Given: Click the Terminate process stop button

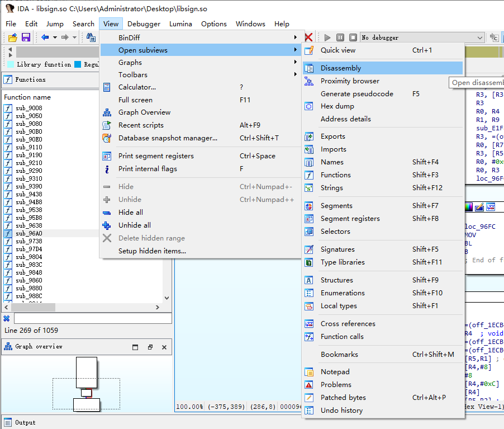Looking at the screenshot, I should click(353, 37).
